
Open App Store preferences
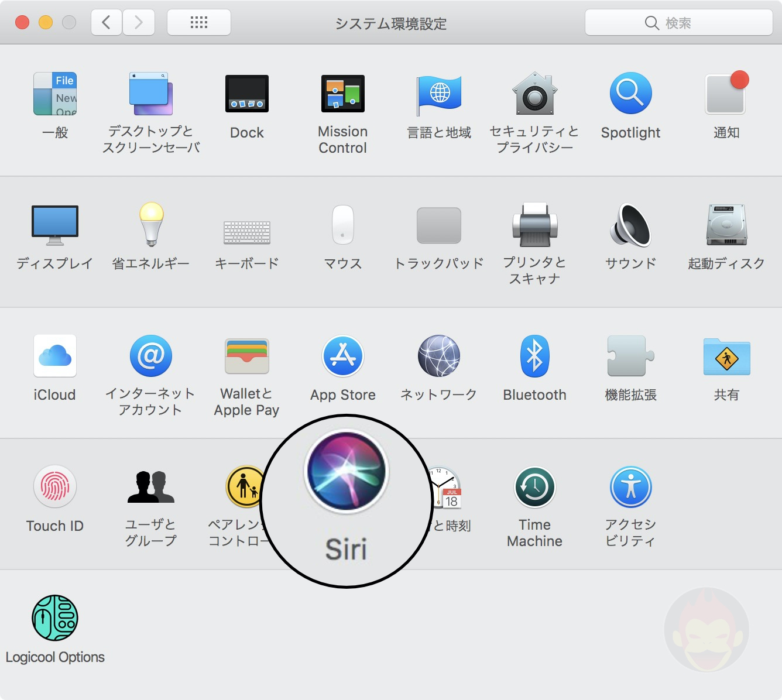(343, 356)
